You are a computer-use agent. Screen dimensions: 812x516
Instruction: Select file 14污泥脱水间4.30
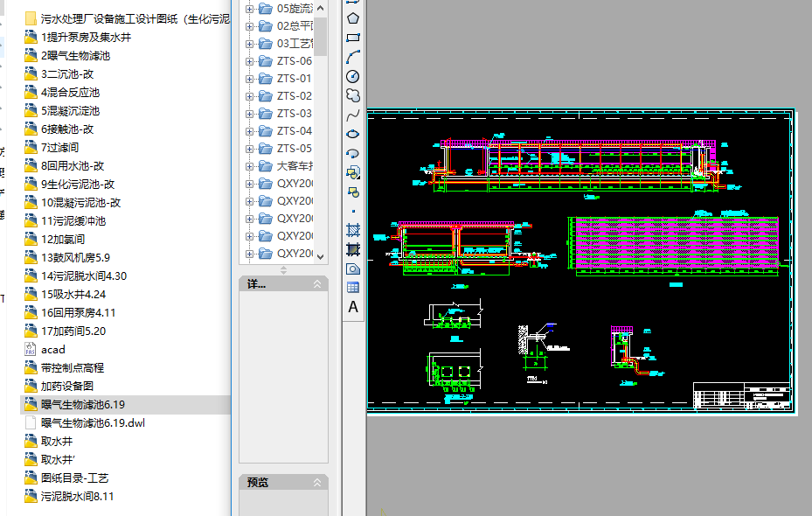pos(84,276)
